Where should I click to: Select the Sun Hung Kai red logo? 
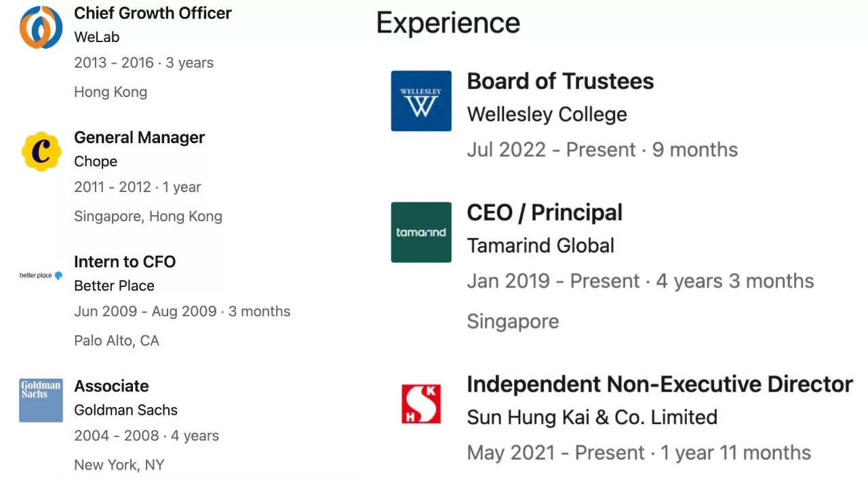click(x=421, y=404)
